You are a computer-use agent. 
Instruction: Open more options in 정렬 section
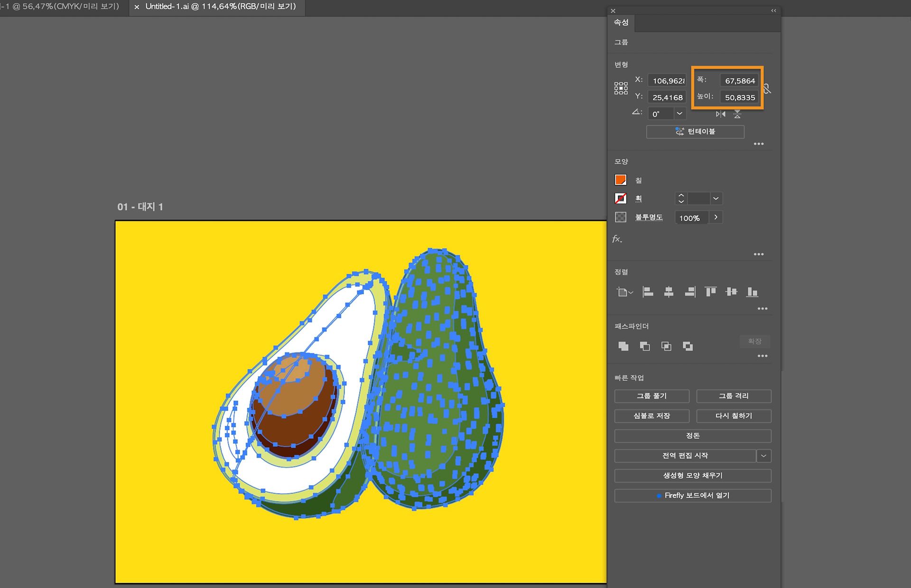pyautogui.click(x=762, y=309)
